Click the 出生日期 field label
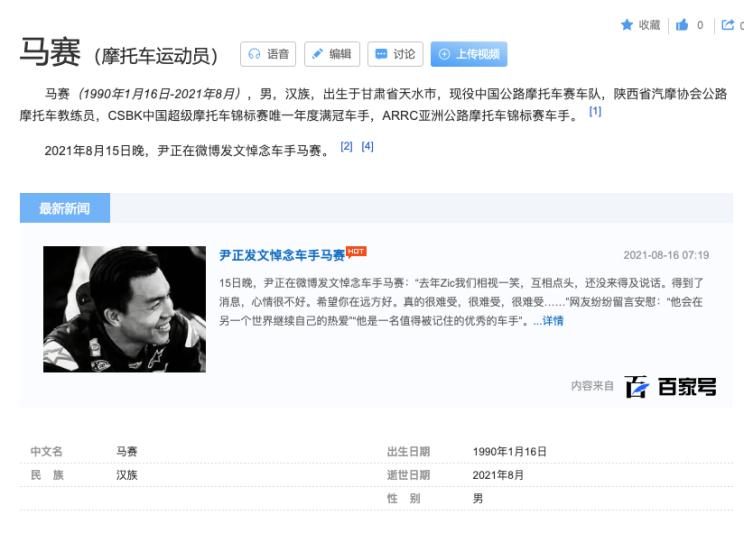The width and height of the screenshot is (744, 533). (408, 451)
